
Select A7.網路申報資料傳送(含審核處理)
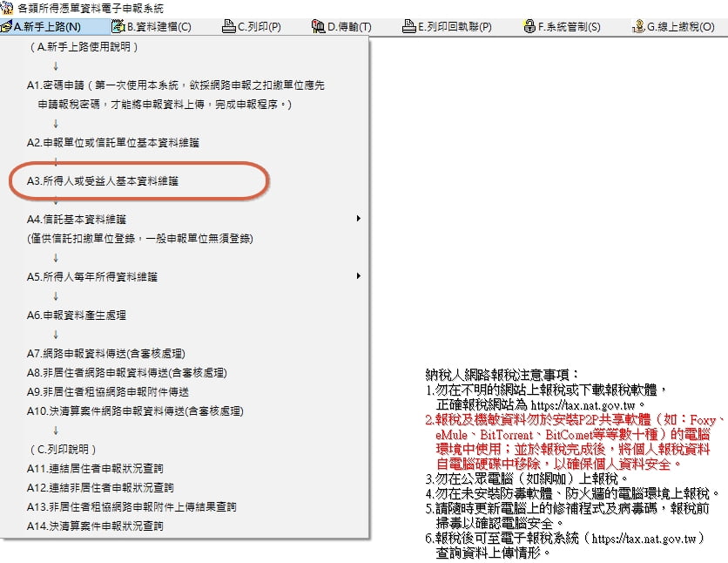coord(105,353)
